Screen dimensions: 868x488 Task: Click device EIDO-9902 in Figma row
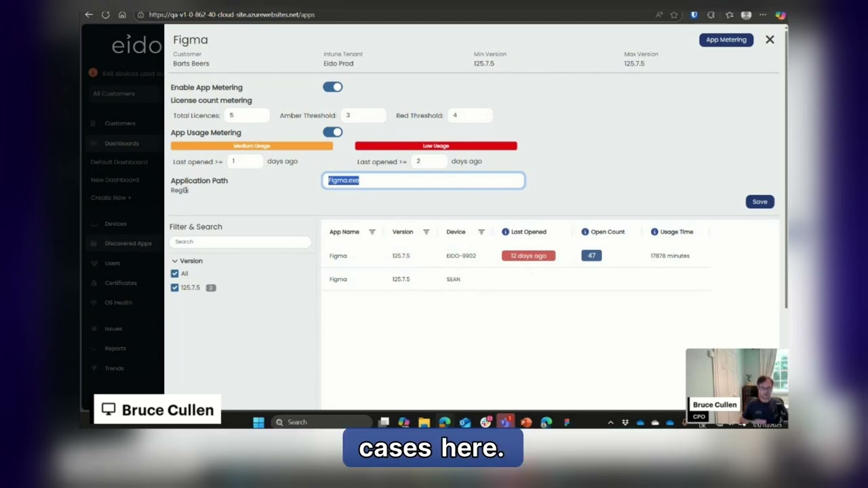(x=461, y=256)
